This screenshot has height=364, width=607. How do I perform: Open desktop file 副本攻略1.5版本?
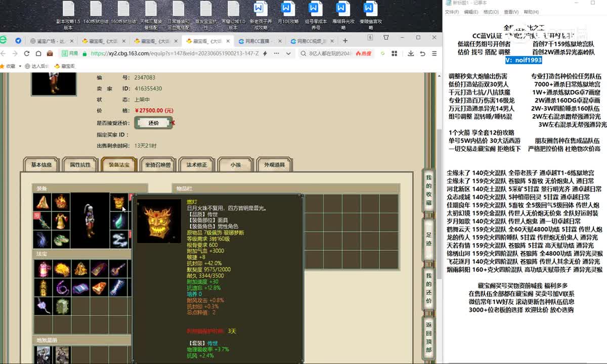pos(68,15)
